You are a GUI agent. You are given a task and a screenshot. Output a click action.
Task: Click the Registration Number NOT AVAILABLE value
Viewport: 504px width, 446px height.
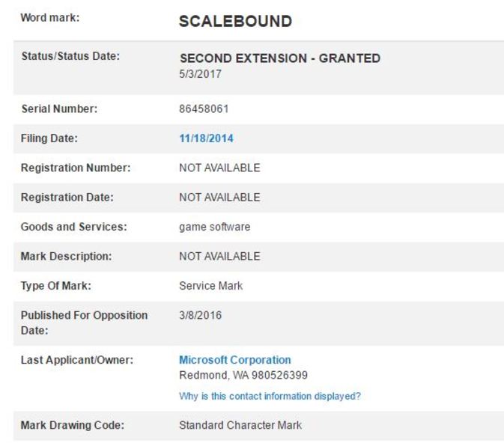pyautogui.click(x=219, y=168)
